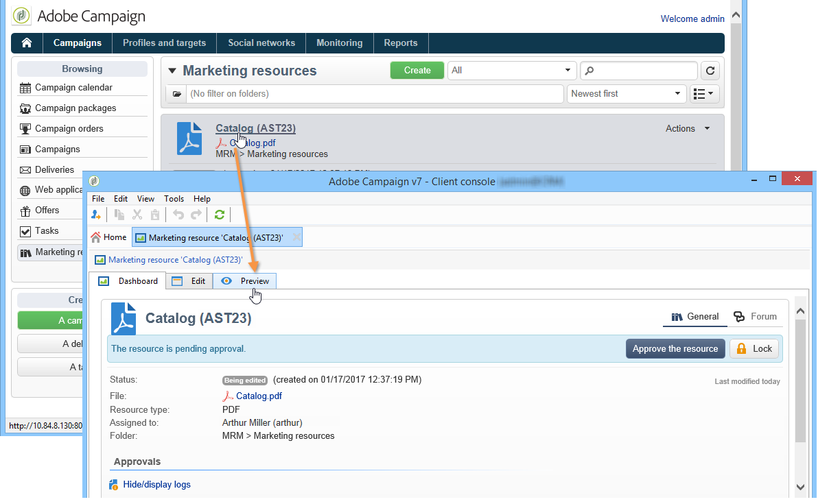Switch to the Dashboard tab
The height and width of the screenshot is (504, 829).
pyautogui.click(x=128, y=281)
